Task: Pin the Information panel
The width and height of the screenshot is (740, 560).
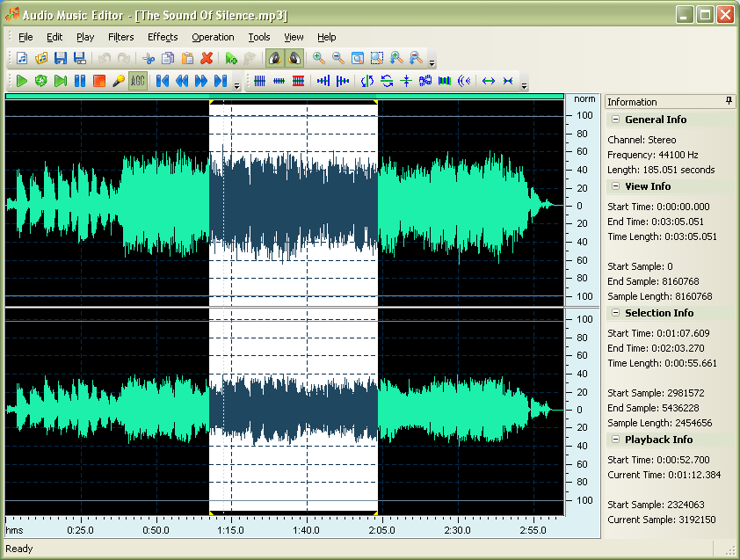Action: [729, 101]
